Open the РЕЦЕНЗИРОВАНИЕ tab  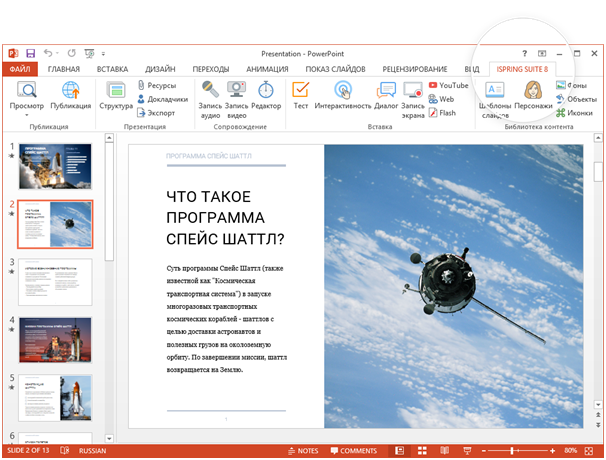(415, 69)
